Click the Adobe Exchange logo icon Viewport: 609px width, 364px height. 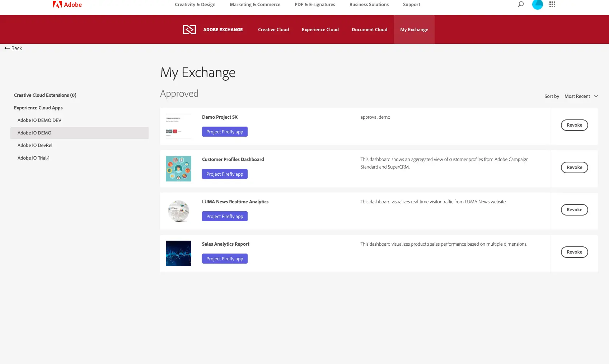189,29
